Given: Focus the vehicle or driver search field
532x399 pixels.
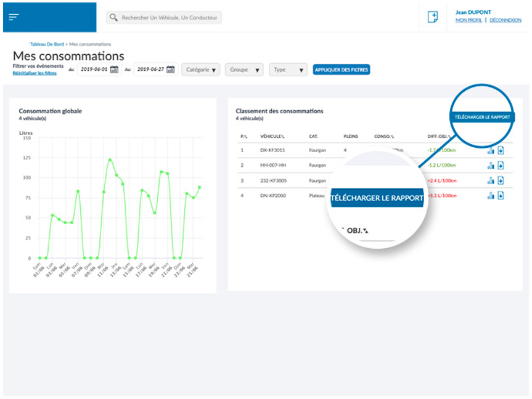Looking at the screenshot, I should (169, 18).
